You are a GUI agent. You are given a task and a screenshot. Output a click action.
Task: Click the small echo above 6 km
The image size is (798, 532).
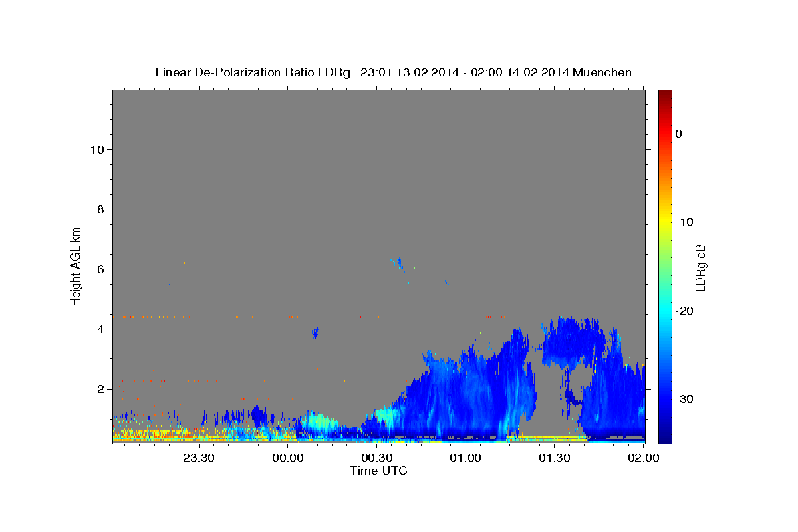pyautogui.click(x=400, y=263)
